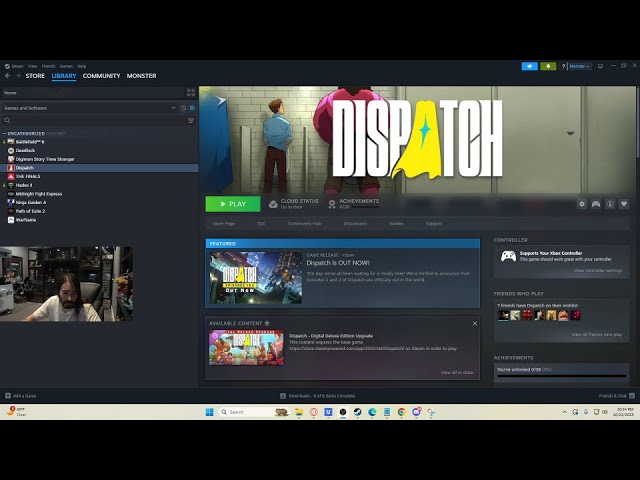
Task: Open View controller settings link
Action: pos(598,270)
